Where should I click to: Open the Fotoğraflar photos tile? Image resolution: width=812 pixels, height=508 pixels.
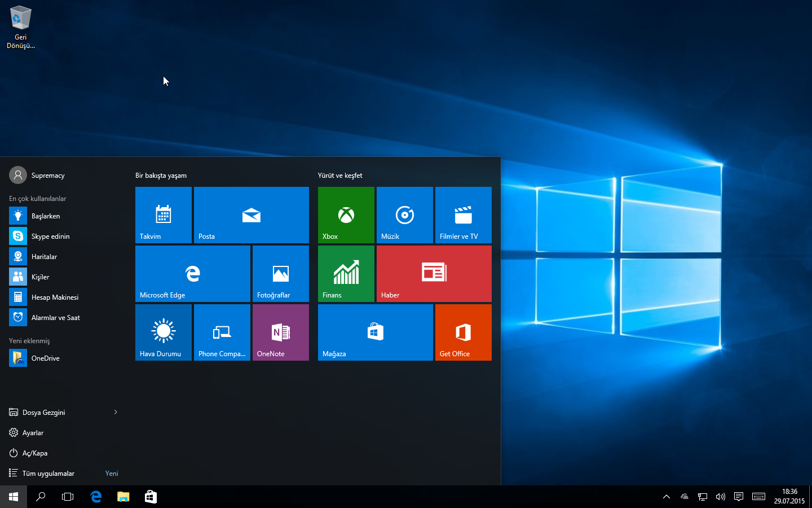click(281, 274)
